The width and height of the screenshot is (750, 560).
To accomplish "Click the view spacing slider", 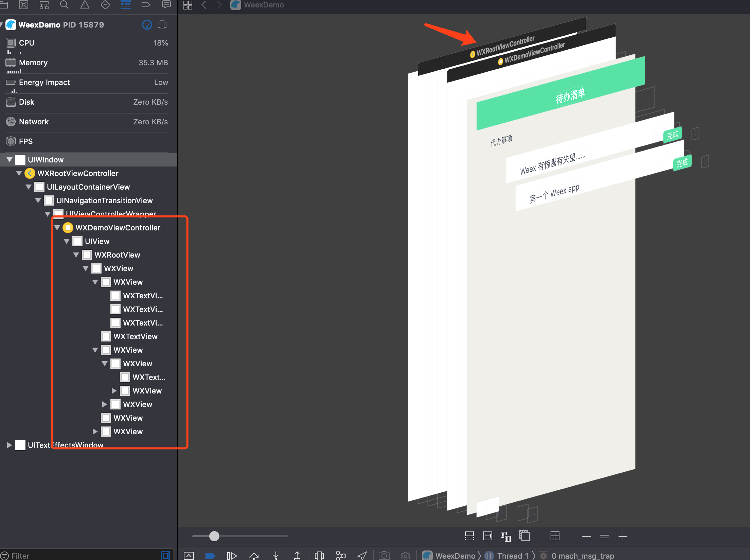I will pyautogui.click(x=214, y=536).
